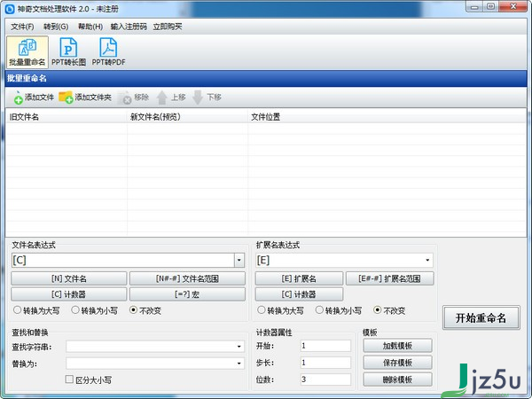Expand 查找字符串 dropdown
This screenshot has height=399, width=532.
[239, 347]
